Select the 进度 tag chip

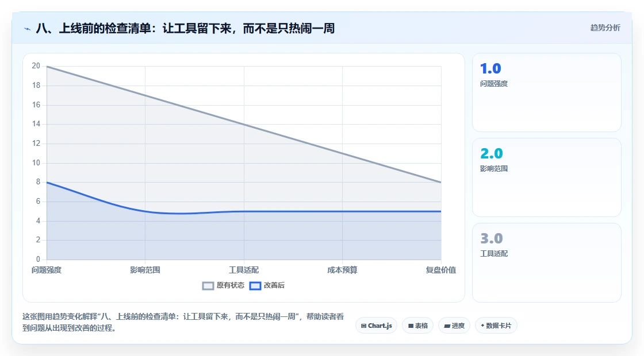454,326
